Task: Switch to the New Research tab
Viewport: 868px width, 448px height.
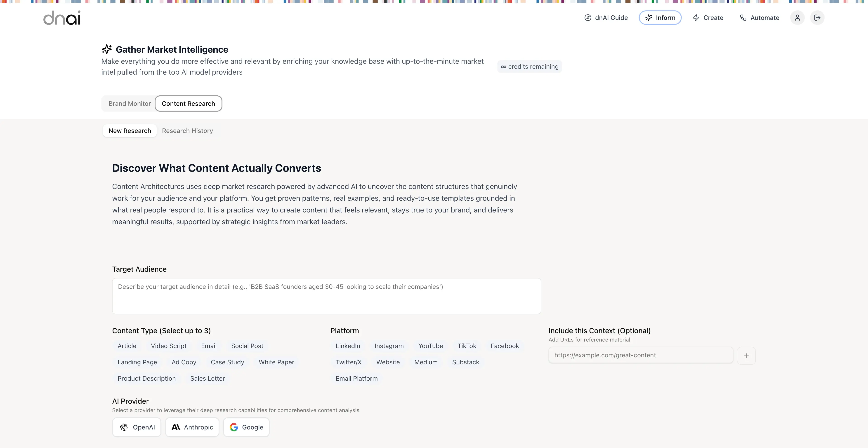Action: (129, 131)
